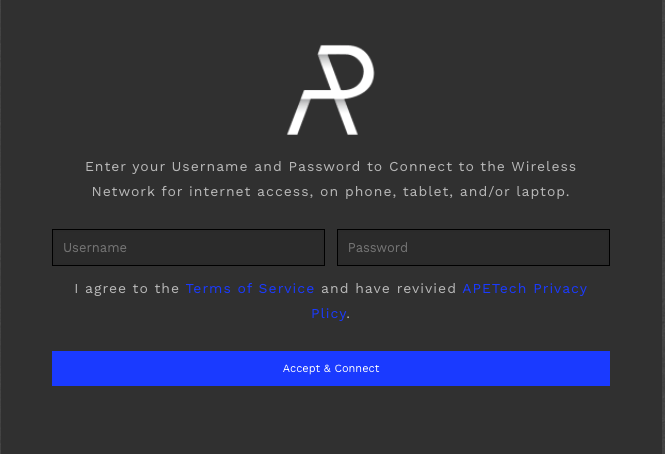Click the 'Password' placeholder text
The image size is (665, 454).
378,247
